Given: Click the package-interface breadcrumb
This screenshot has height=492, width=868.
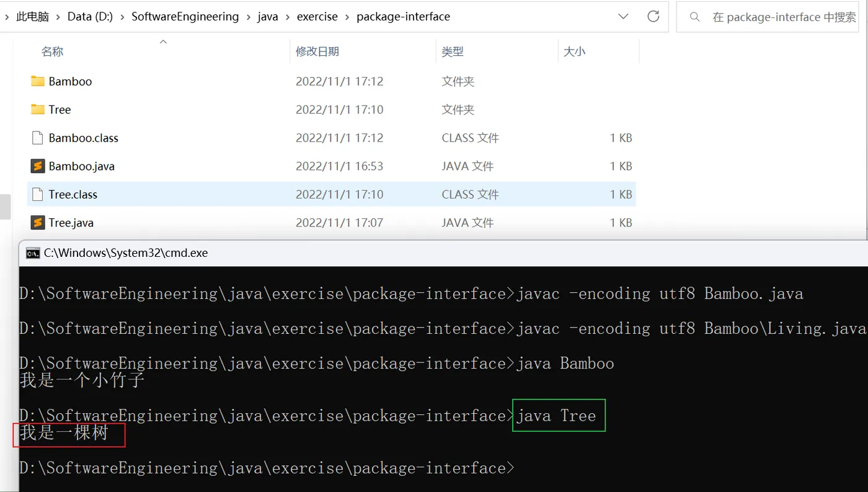Looking at the screenshot, I should pyautogui.click(x=404, y=17).
